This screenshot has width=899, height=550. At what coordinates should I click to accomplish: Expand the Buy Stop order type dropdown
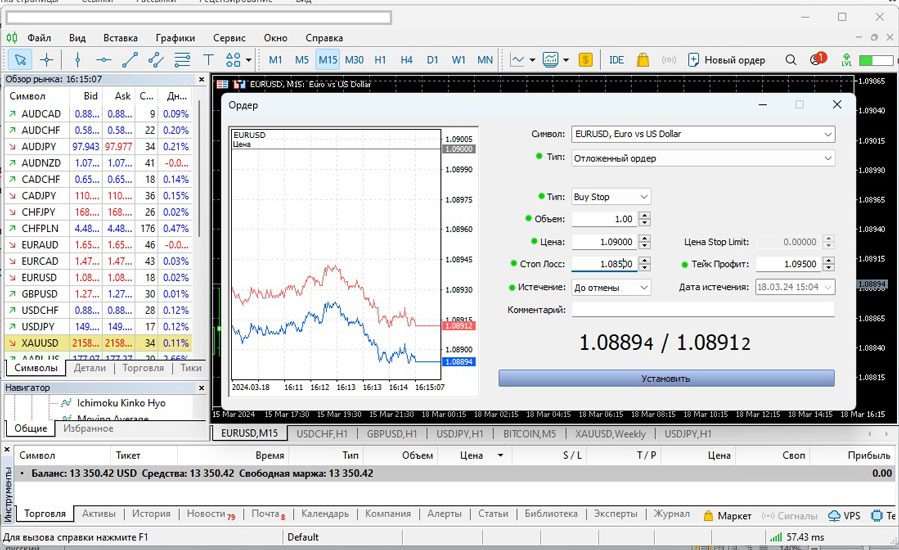pyautogui.click(x=610, y=197)
